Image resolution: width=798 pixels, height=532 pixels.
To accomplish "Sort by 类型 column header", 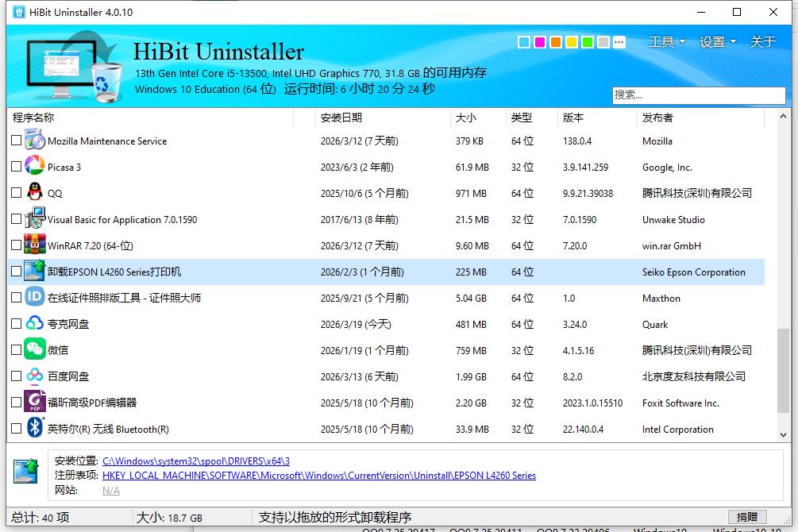I will pyautogui.click(x=532, y=118).
